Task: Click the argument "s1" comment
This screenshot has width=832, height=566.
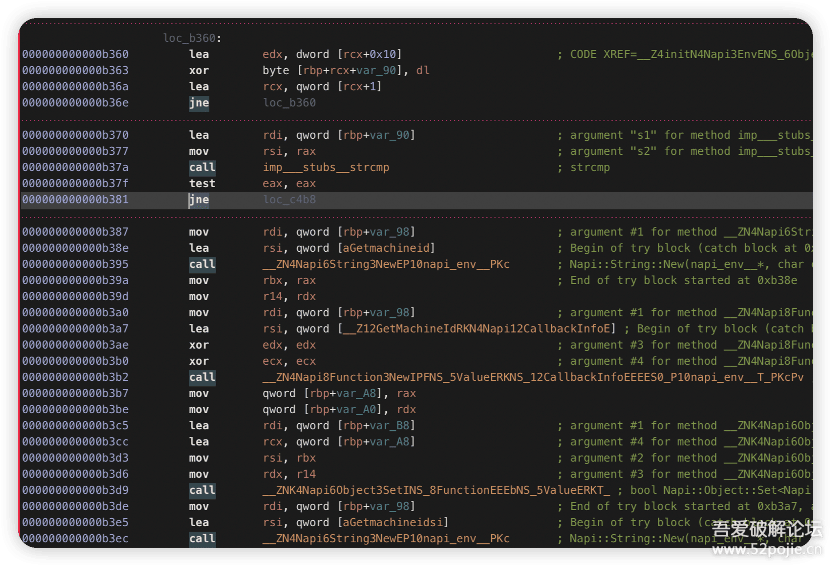Action: pos(684,135)
